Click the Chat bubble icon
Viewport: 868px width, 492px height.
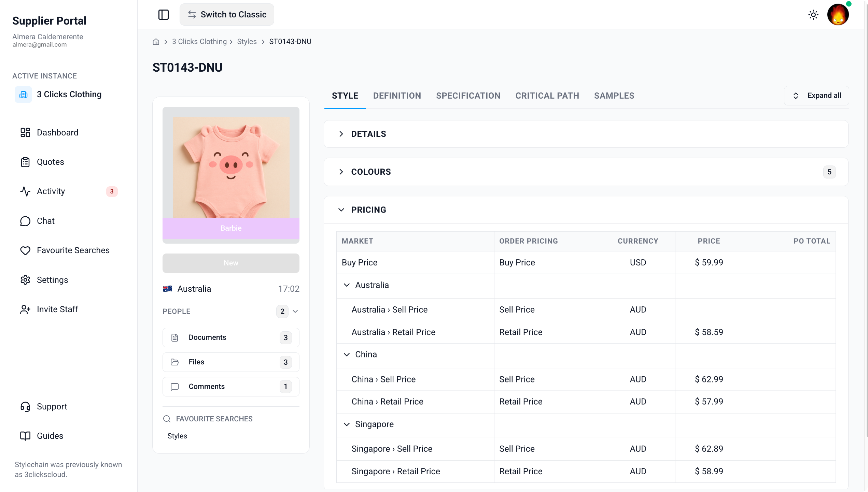[25, 221]
